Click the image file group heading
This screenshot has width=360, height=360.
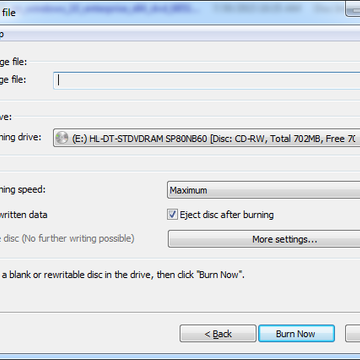coord(13,62)
